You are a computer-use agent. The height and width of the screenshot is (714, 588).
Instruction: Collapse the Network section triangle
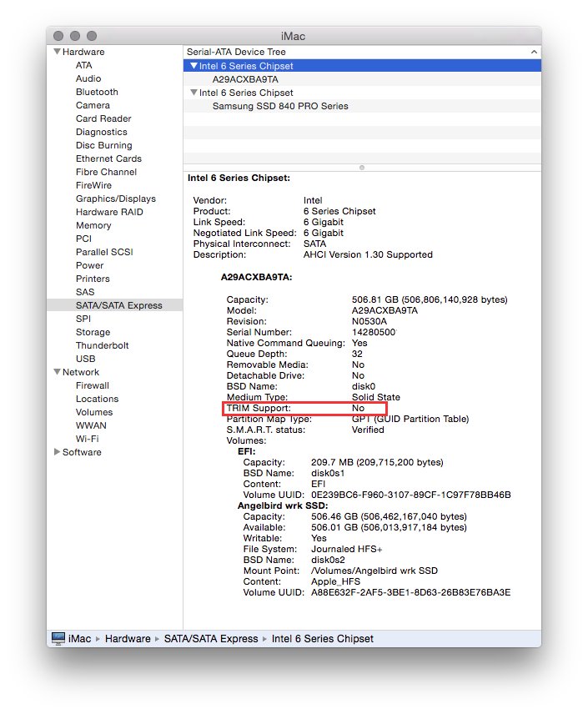[x=57, y=372]
